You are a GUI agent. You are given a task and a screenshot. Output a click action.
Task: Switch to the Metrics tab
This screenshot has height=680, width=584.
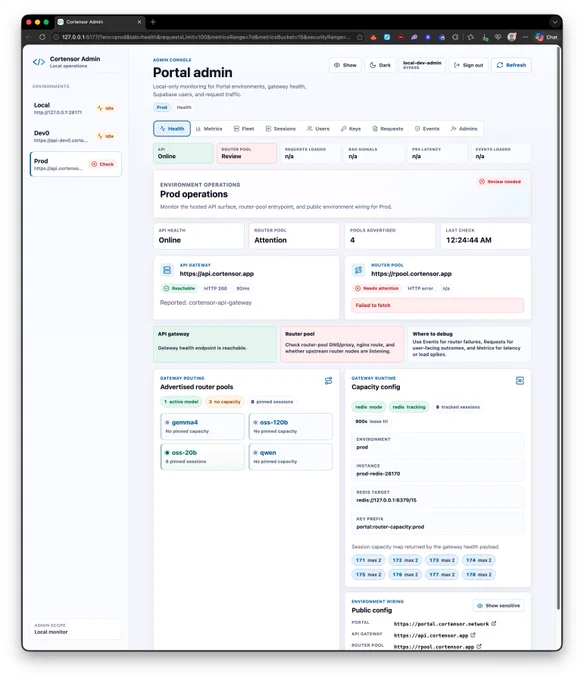209,129
